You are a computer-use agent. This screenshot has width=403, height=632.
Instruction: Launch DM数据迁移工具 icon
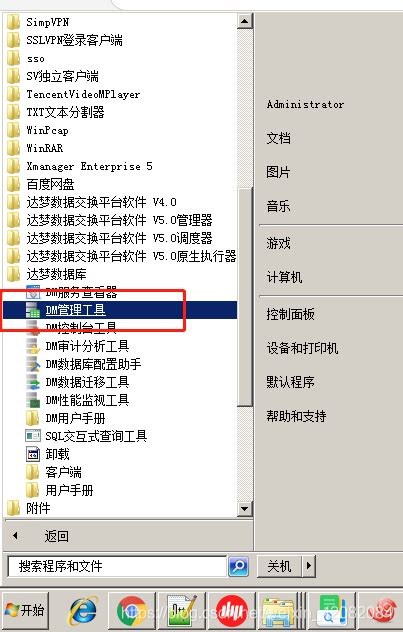33,382
